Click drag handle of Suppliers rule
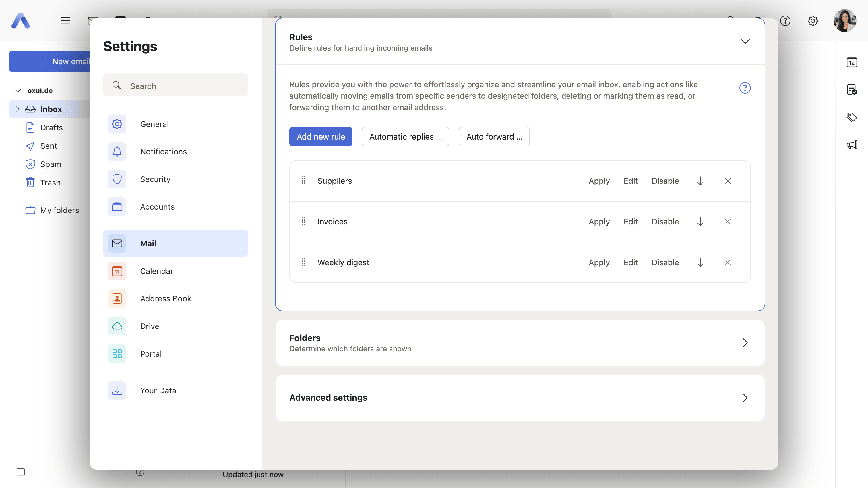The width and height of the screenshot is (868, 488). coord(303,181)
